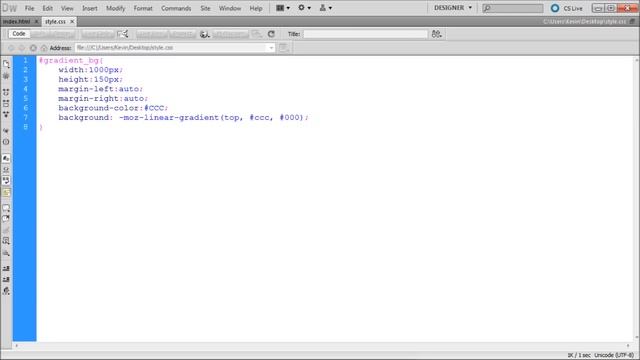Remove comment from code
The width and height of the screenshot is (640, 360).
(6, 219)
